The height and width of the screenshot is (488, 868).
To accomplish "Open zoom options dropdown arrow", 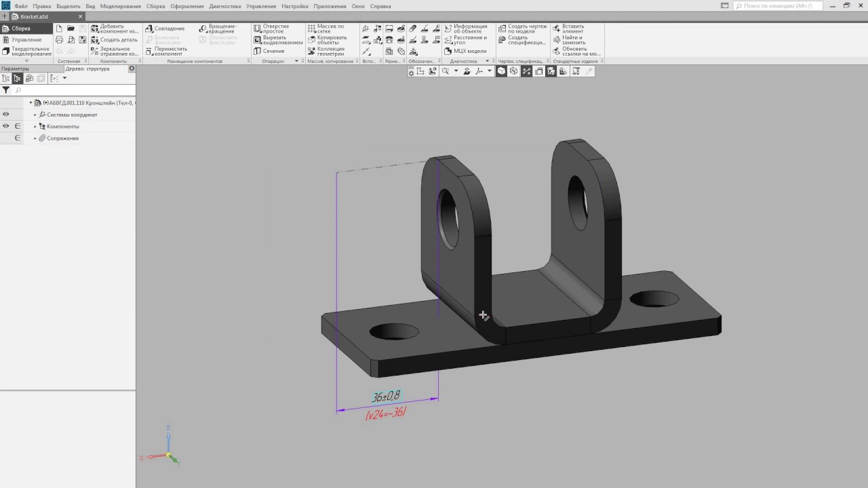I will click(456, 71).
